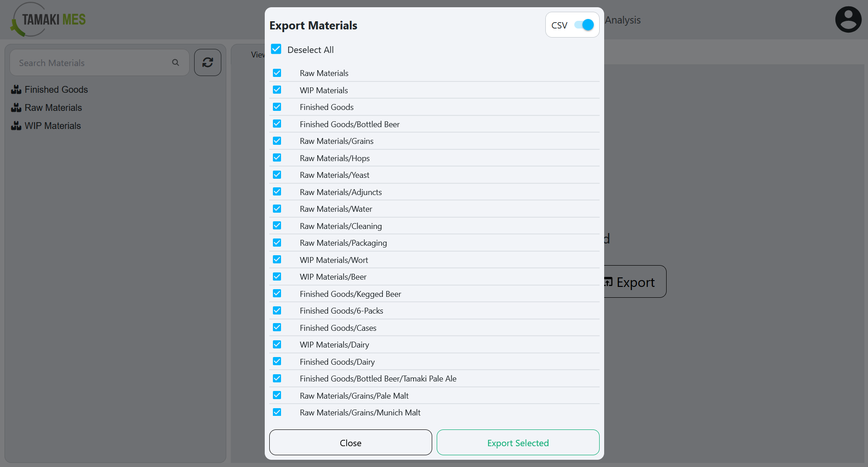
Task: Click the export arrow icon on Export button
Action: click(x=608, y=281)
